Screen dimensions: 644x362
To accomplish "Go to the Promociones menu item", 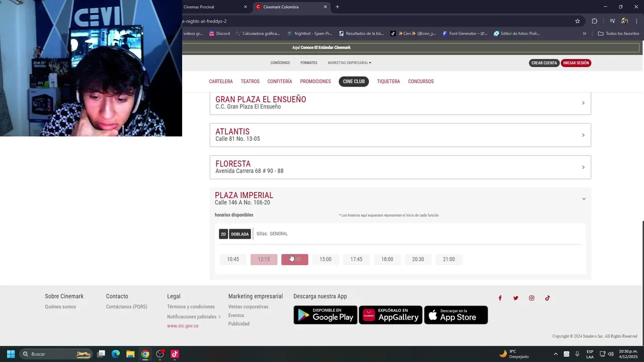I will tap(315, 81).
